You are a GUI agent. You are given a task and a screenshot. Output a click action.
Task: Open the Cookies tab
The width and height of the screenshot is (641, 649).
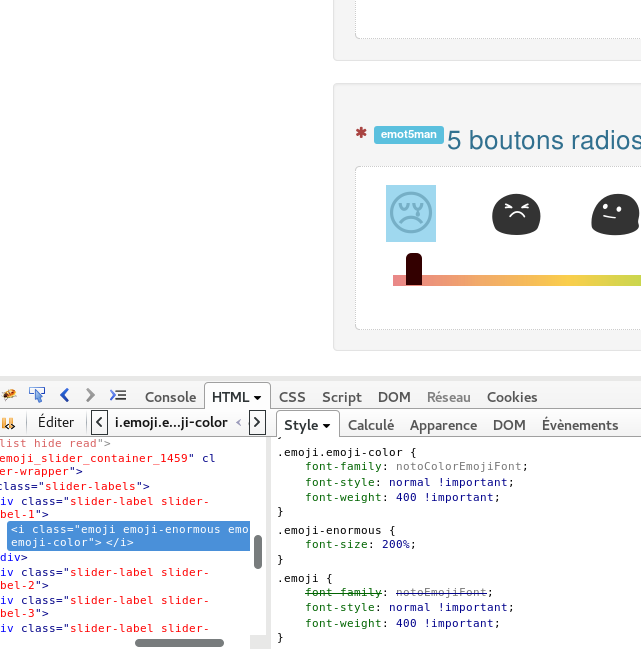point(512,397)
